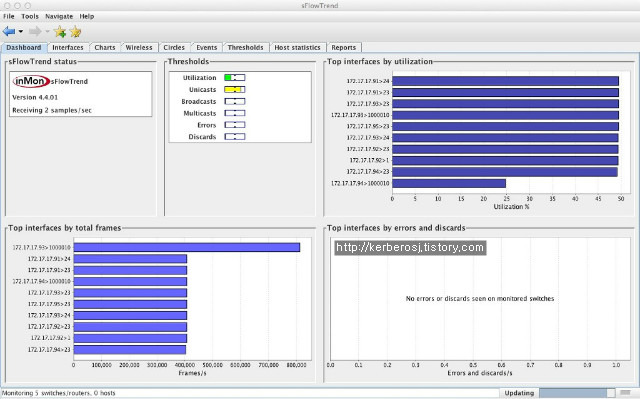This screenshot has width=640, height=399.
Task: Click the 172.17.17.93>24 label in utilization chart
Action: (368, 137)
